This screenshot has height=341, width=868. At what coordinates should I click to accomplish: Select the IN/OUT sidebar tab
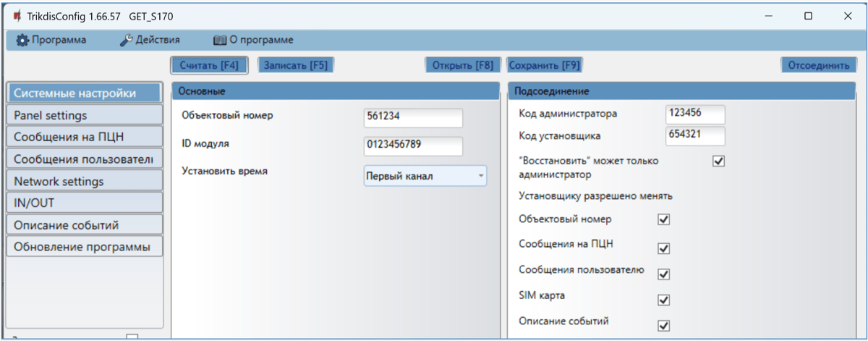pyautogui.click(x=83, y=203)
